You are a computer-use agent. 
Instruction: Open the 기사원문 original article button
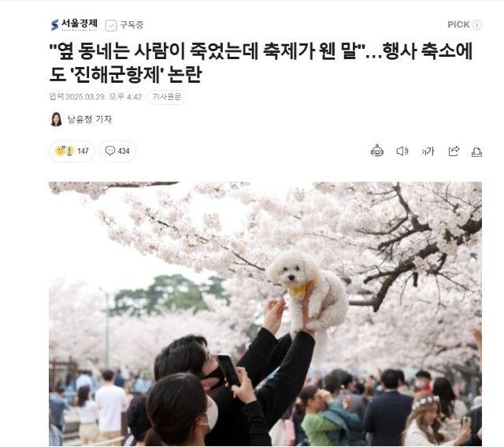tap(166, 96)
